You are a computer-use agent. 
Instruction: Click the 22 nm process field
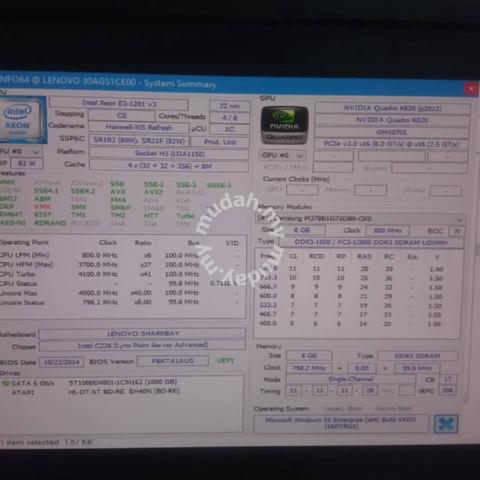(230, 106)
